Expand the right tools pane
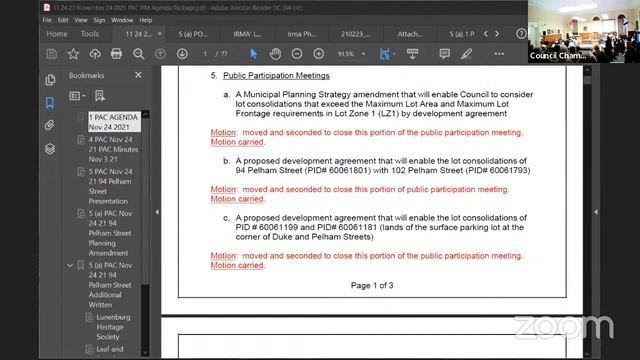The width and height of the screenshot is (640, 360). [x=596, y=212]
